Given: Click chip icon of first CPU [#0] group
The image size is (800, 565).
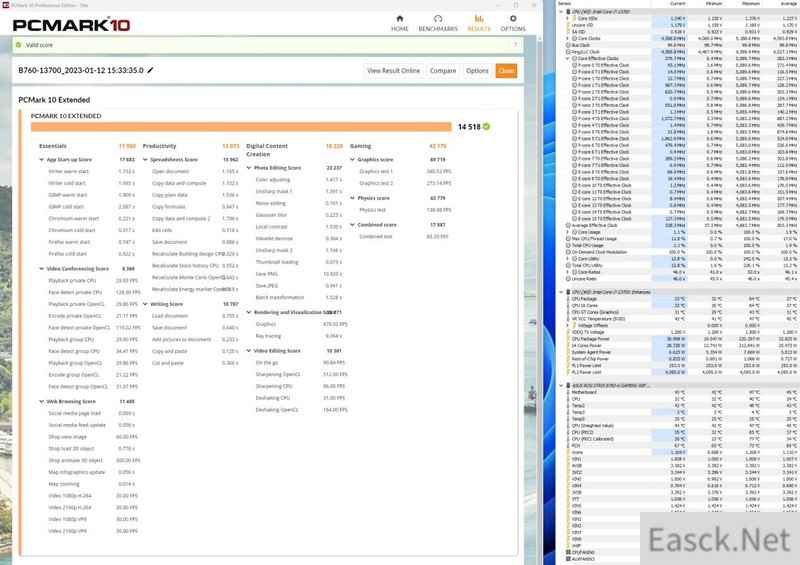Looking at the screenshot, I should point(568,11).
